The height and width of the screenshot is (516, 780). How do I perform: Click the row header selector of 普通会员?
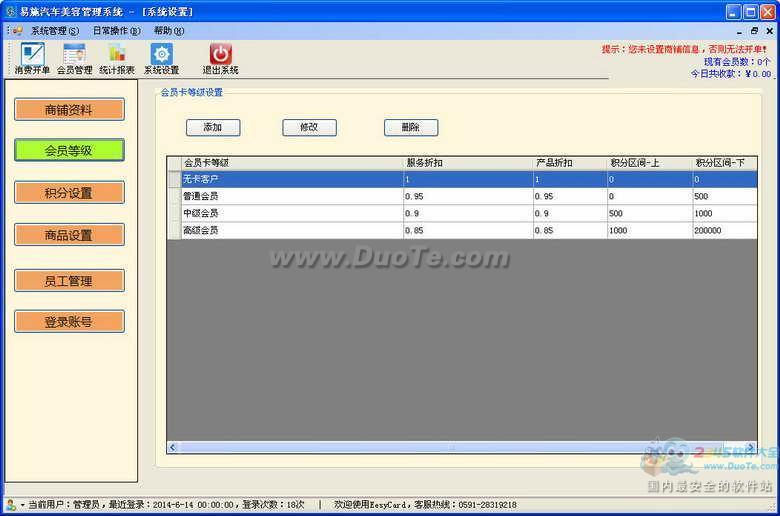point(175,197)
